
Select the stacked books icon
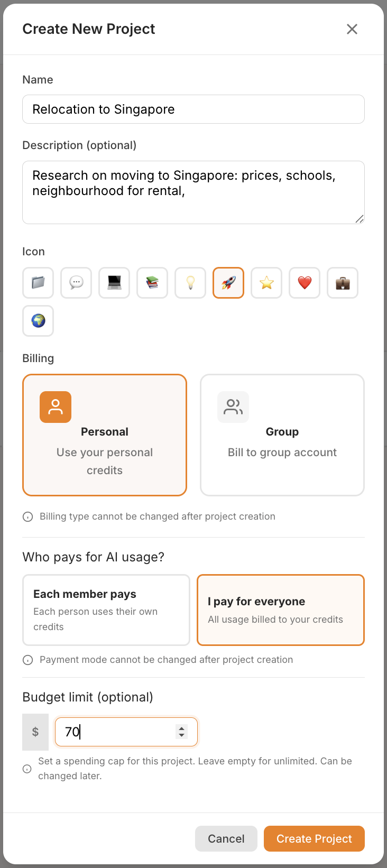click(152, 283)
